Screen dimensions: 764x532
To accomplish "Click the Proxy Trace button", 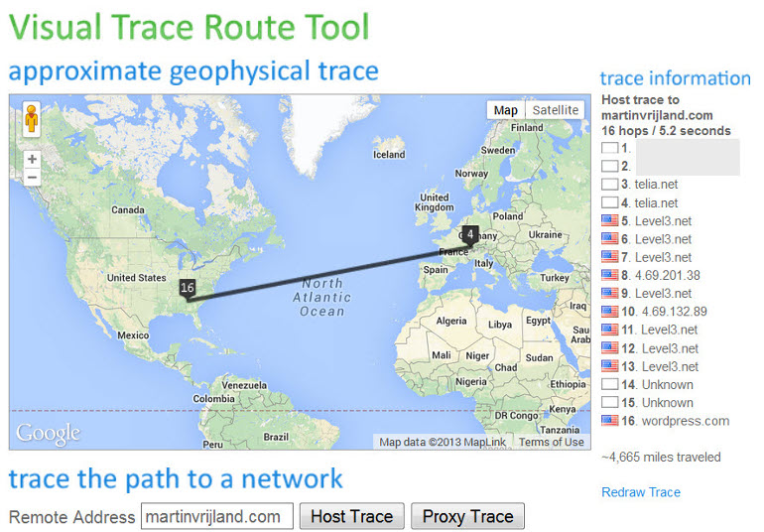I will (467, 516).
